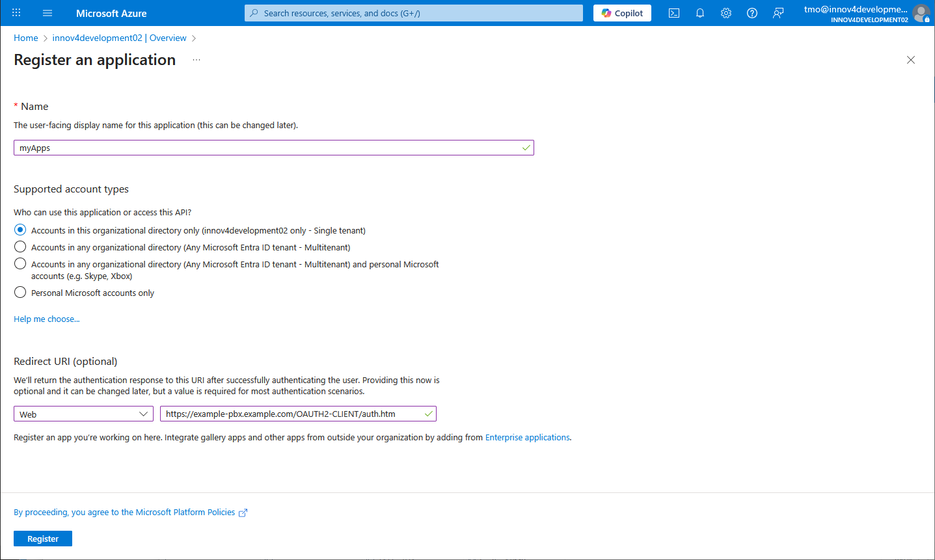Open the Support and help question icon
Screen dimensions: 935x560
coord(752,13)
